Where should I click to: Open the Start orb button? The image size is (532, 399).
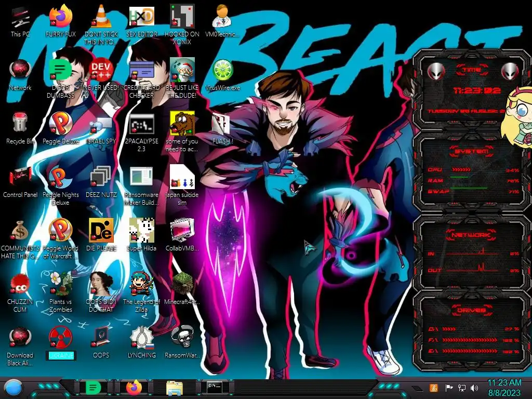point(14,388)
